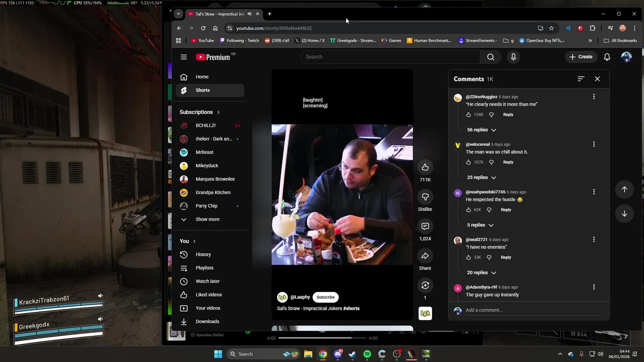Click the Chrome address bar URL
Viewport: 644px width, 362px height.
274,28
